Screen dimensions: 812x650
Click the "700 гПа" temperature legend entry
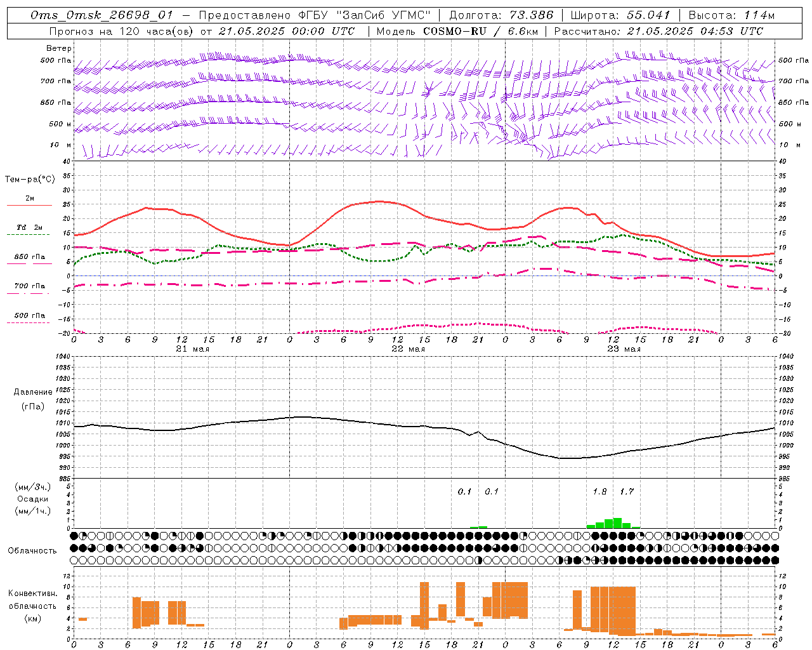30,286
